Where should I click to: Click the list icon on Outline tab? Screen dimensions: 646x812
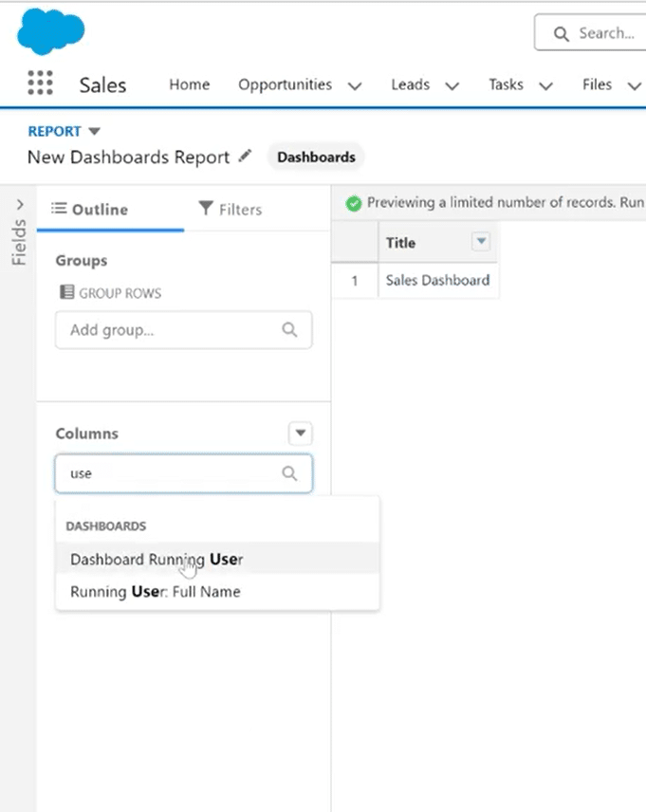[x=59, y=209]
